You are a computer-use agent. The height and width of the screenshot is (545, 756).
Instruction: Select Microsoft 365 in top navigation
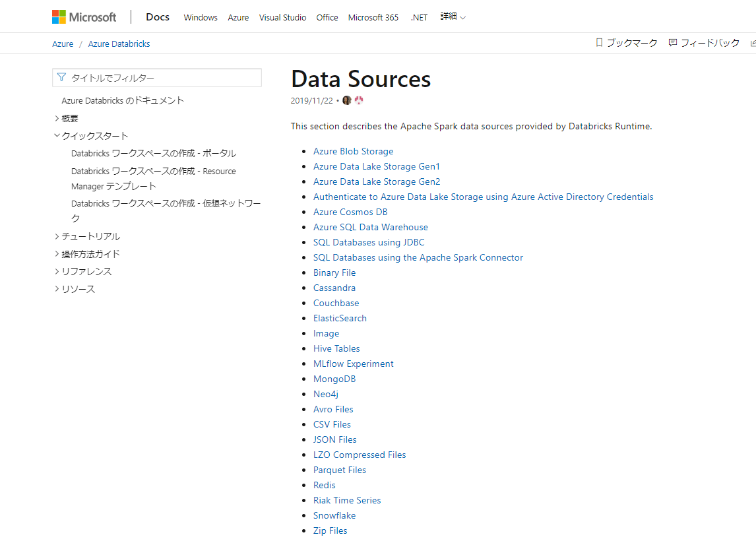pos(373,18)
